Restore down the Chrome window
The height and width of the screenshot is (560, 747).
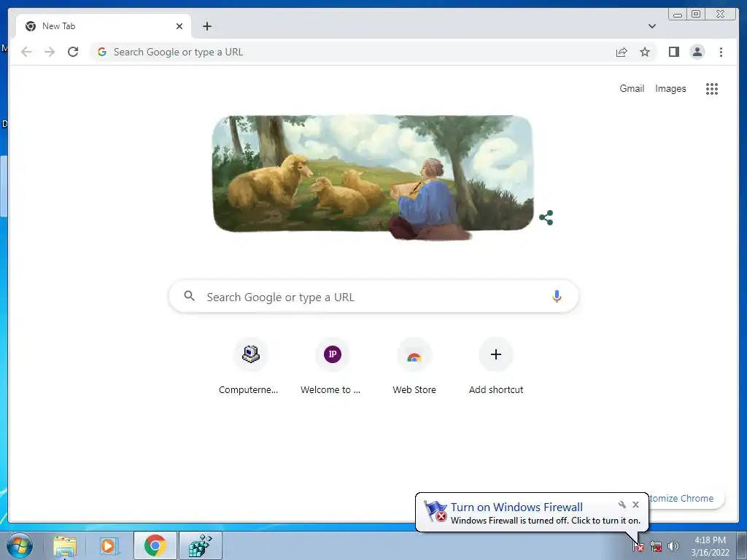pyautogui.click(x=696, y=15)
